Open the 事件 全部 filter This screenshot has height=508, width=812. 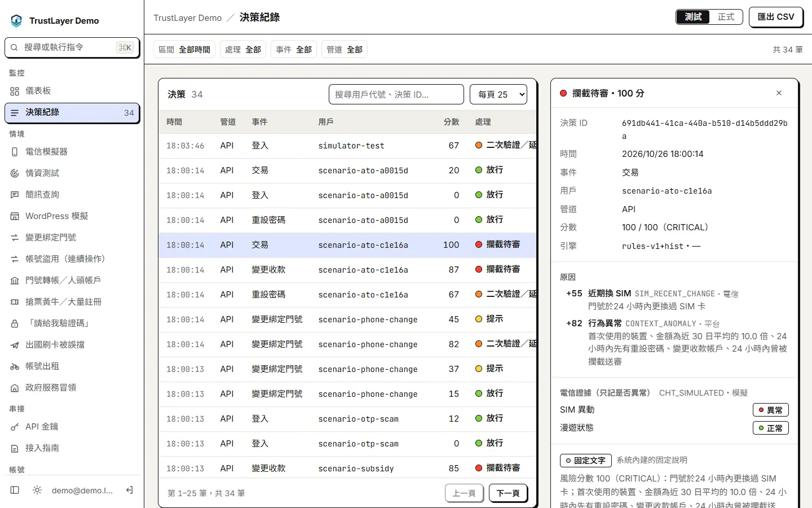pyautogui.click(x=294, y=50)
